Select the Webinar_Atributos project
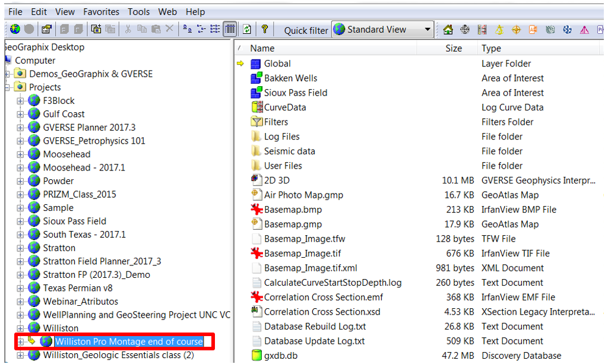Screen dimensions: 608x364 81,302
